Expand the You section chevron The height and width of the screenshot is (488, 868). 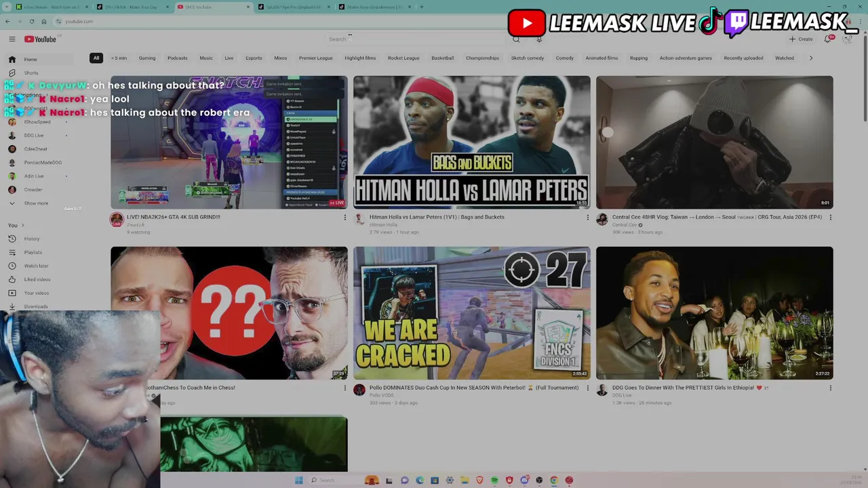pyautogui.click(x=22, y=225)
